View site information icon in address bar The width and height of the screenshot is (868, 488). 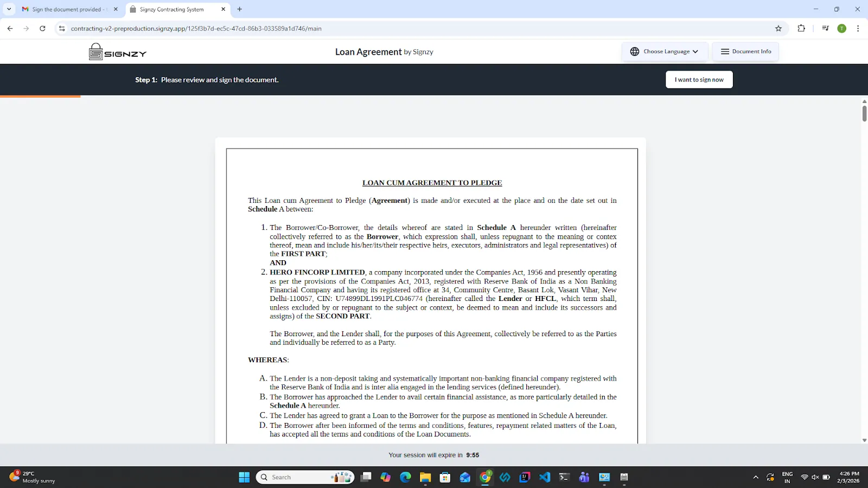click(x=62, y=28)
